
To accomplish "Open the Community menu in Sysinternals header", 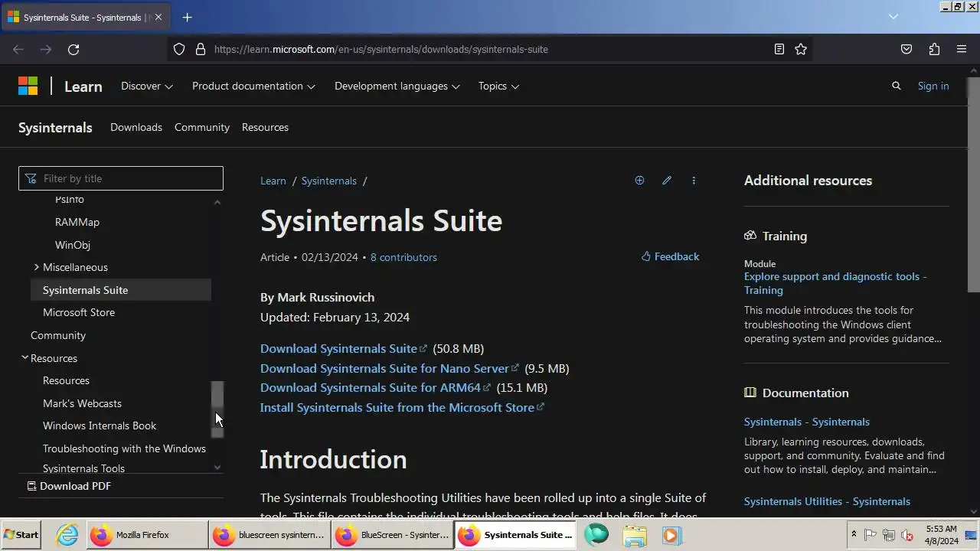I will click(x=202, y=127).
